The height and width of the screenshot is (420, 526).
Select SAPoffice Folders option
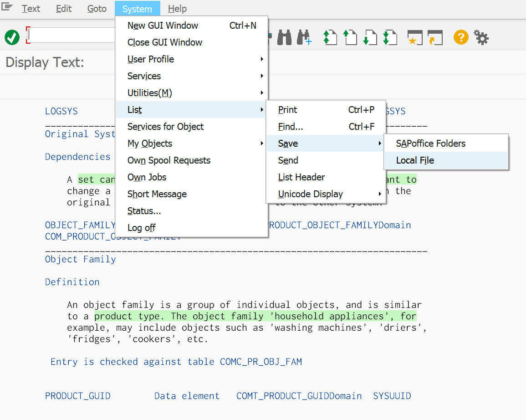430,143
